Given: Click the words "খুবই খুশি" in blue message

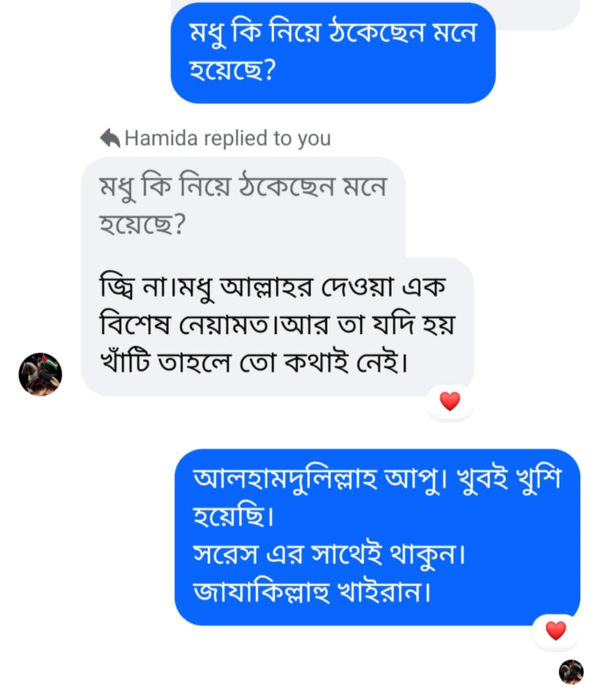Looking at the screenshot, I should 508,479.
